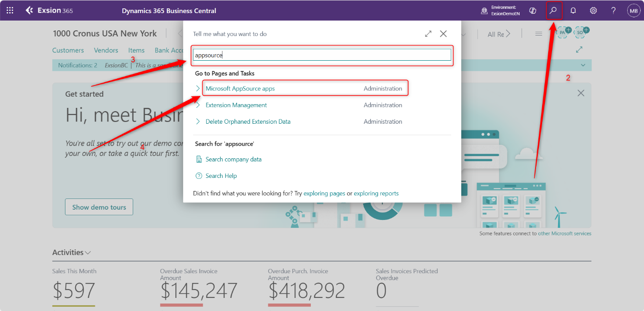Open Microsoft AppSource apps result

[240, 88]
